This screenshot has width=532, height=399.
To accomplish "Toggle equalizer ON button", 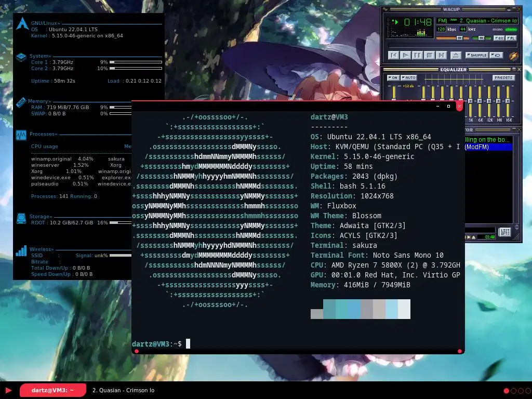I will pos(393,78).
